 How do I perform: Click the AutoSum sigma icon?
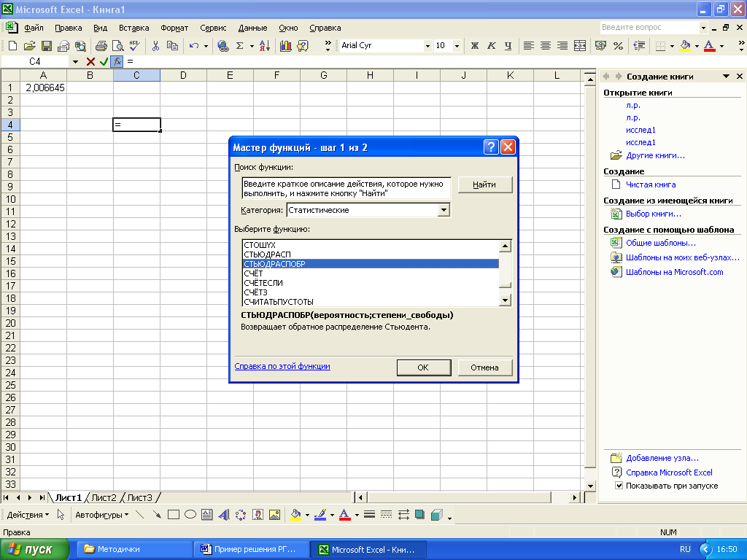click(x=239, y=46)
